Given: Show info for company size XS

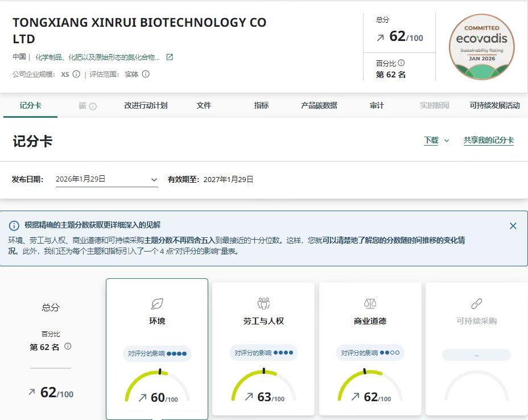Looking at the screenshot, I should [76, 74].
